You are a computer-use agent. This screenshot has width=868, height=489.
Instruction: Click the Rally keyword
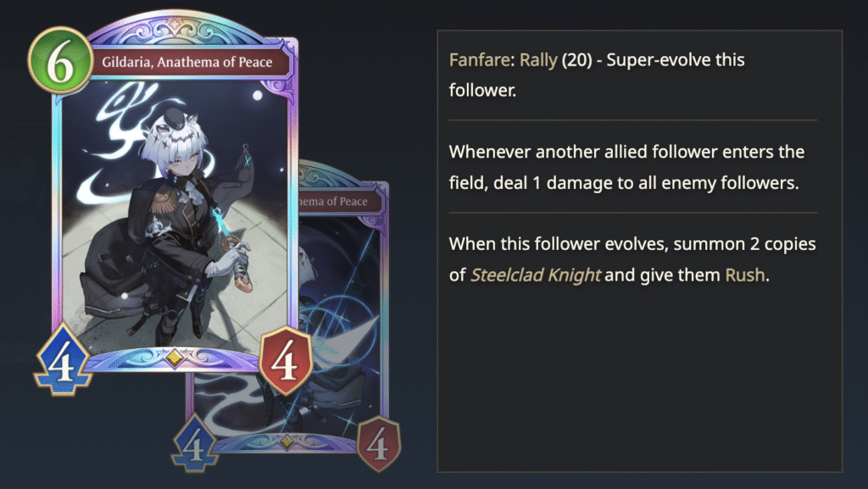pyautogui.click(x=538, y=59)
